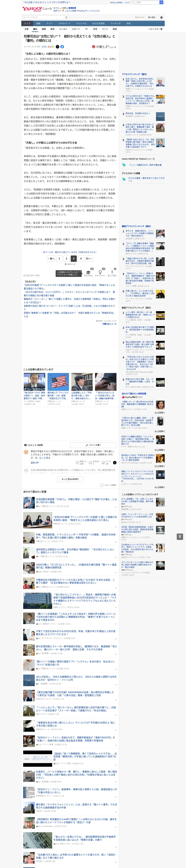The height and width of the screenshot is (868, 186).
Task: Open the ニュース健診2024 news HACK link
Action: pyautogui.click(x=145, y=165)
